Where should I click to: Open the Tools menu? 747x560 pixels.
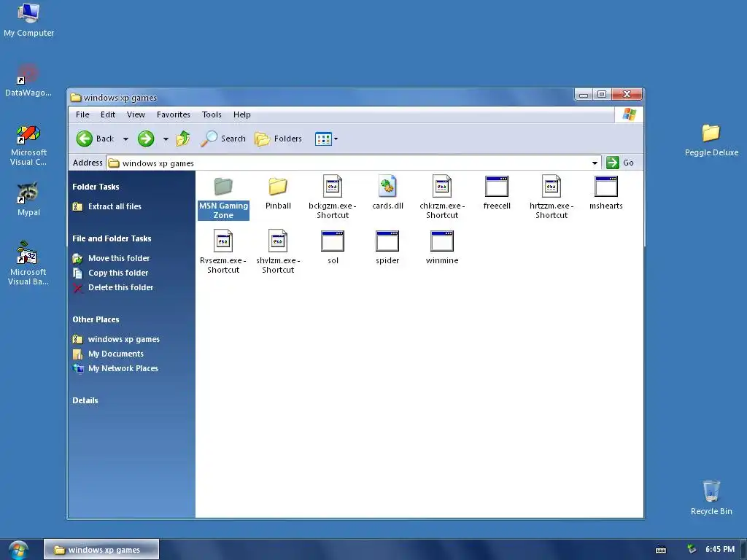pos(212,114)
